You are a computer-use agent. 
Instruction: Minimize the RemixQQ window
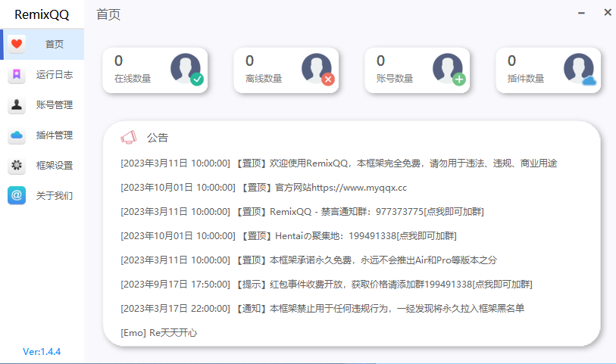tap(581, 13)
